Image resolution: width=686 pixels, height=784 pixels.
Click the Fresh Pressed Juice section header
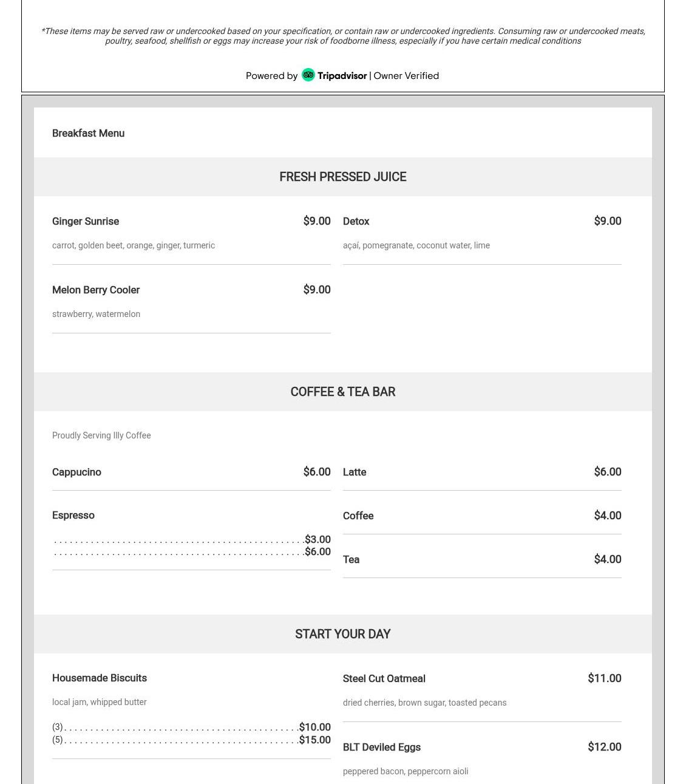click(x=342, y=177)
